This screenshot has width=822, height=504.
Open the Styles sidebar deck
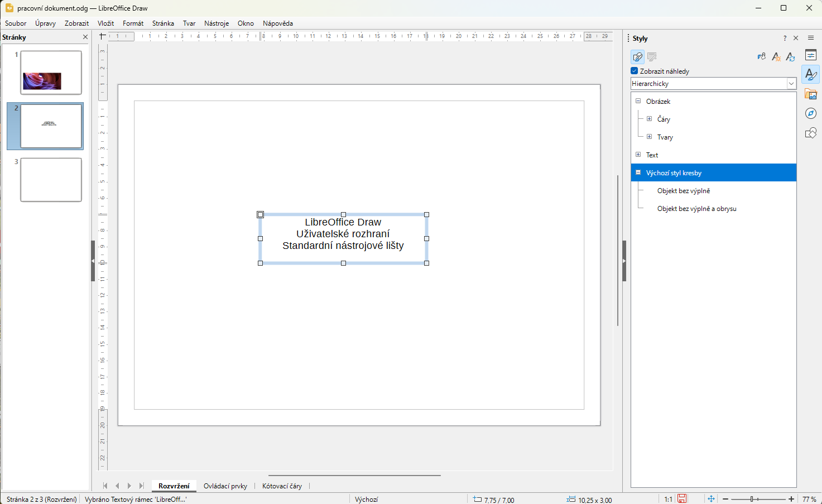pos(811,74)
